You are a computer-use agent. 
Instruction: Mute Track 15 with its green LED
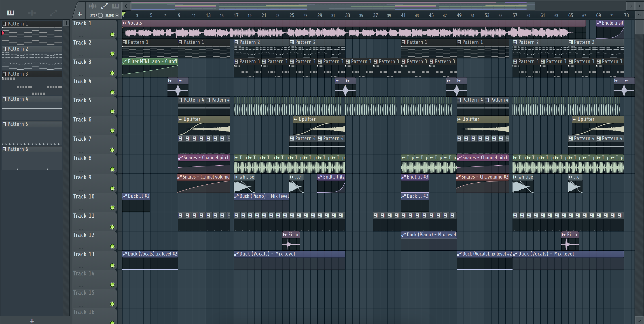click(x=112, y=304)
